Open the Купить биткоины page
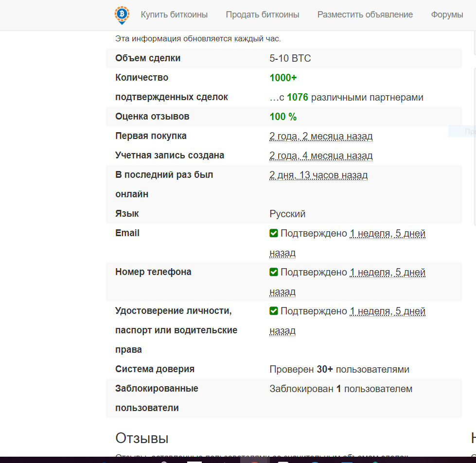 [174, 15]
